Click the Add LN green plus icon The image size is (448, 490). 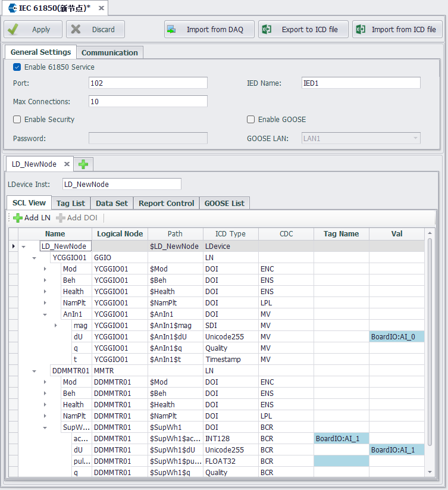(x=17, y=218)
